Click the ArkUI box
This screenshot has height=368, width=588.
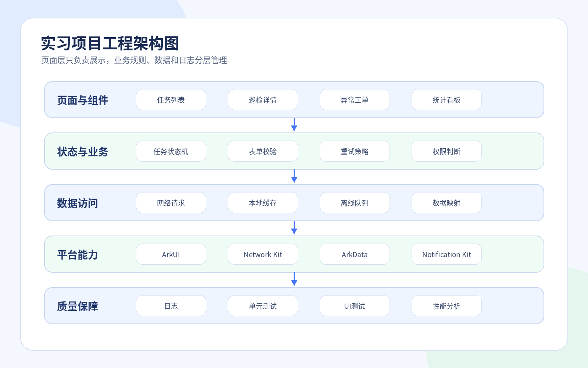[171, 254]
